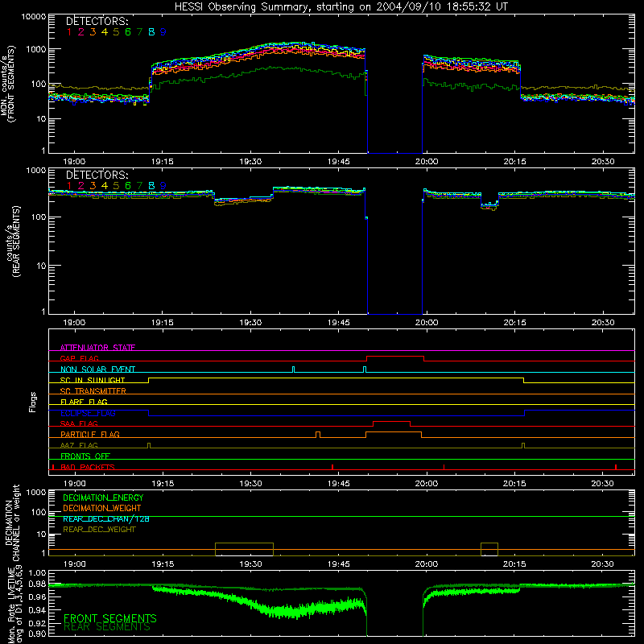Click the 0.98 value on the livetime axis
Viewport: 644px width, 644px height.
click(37, 584)
